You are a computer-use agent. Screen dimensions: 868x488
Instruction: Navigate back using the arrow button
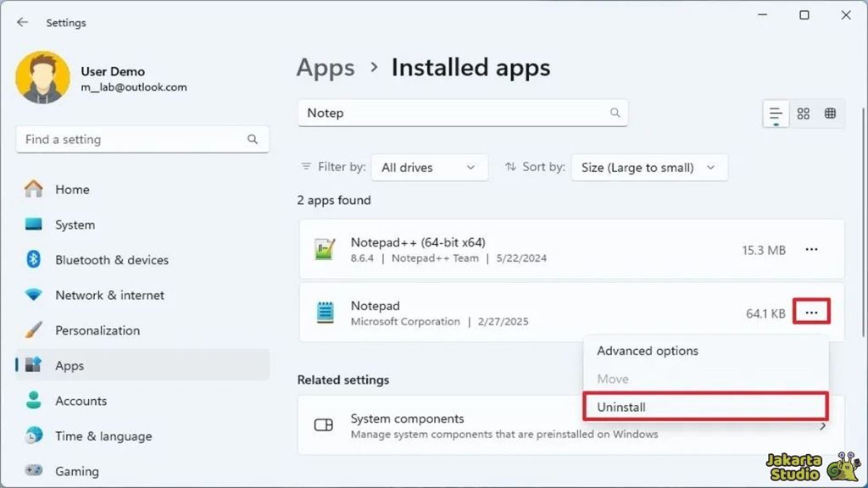point(22,23)
